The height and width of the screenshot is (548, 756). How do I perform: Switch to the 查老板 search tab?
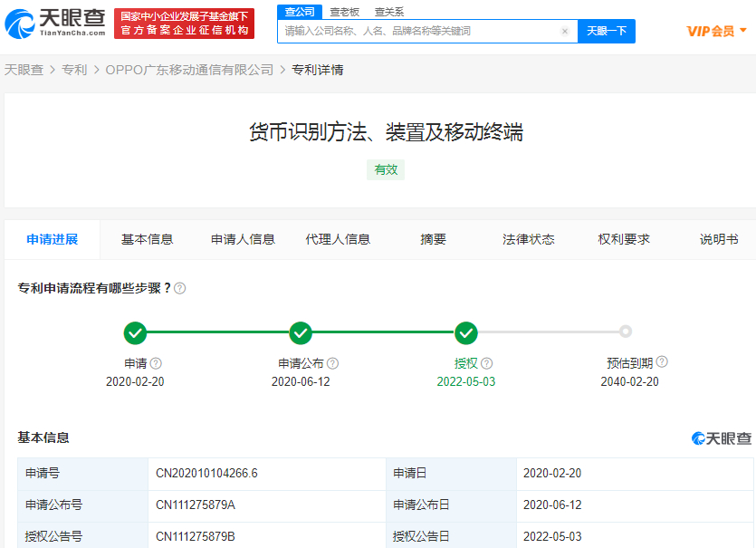(345, 12)
